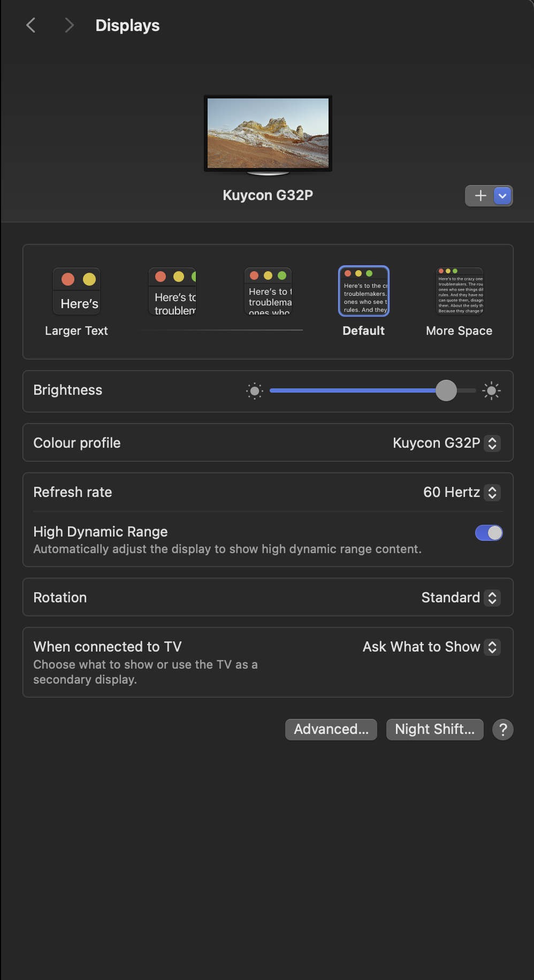This screenshot has height=980, width=534.
Task: Toggle High Dynamic Range off
Action: click(489, 533)
